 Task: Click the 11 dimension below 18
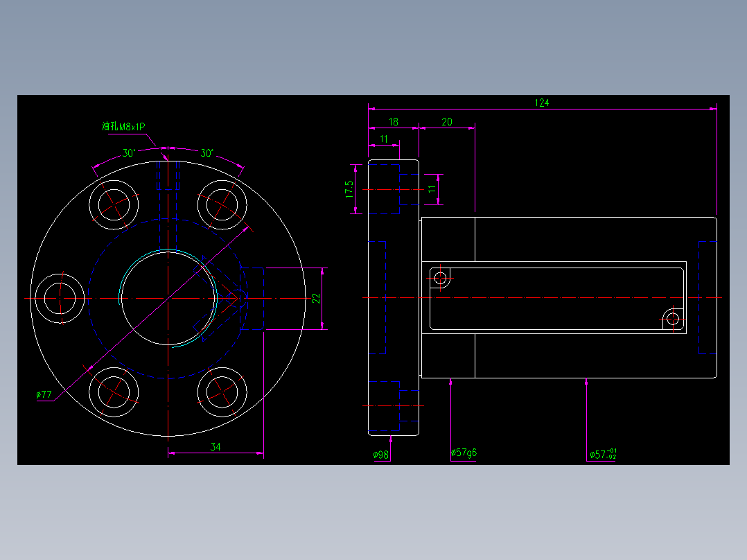[x=383, y=139]
